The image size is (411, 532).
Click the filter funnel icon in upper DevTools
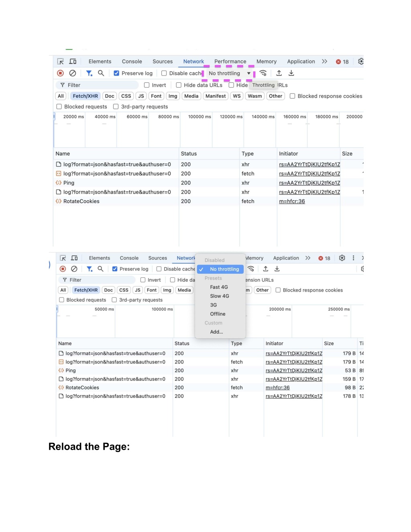[89, 73]
